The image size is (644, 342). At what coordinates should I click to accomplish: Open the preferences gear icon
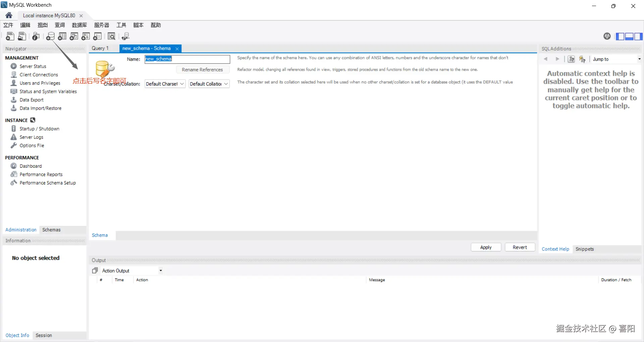607,36
